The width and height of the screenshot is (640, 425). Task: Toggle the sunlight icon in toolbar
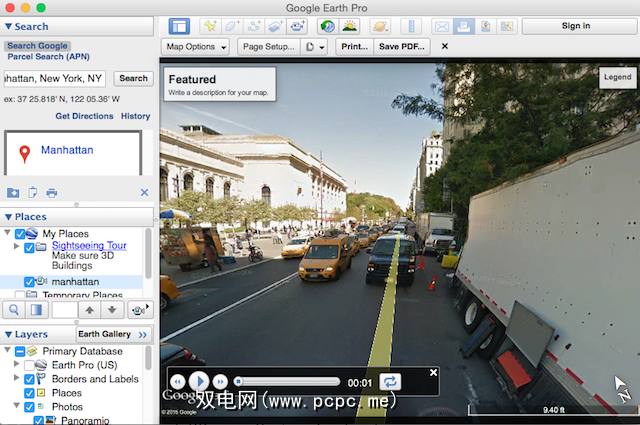tap(350, 26)
